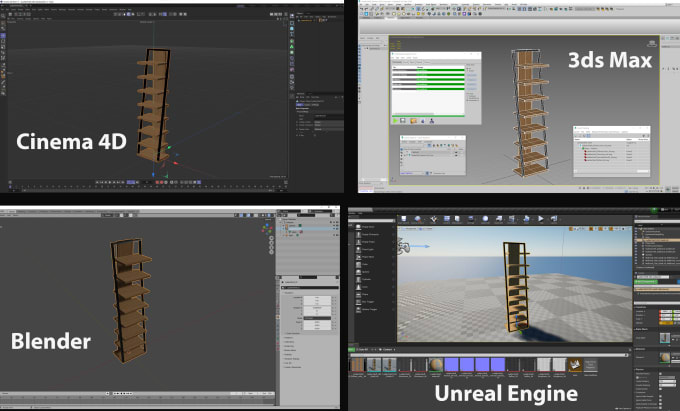This screenshot has height=411, width=680.
Task: Toggle the camera view icon in the Blender viewport
Action: 271,248
